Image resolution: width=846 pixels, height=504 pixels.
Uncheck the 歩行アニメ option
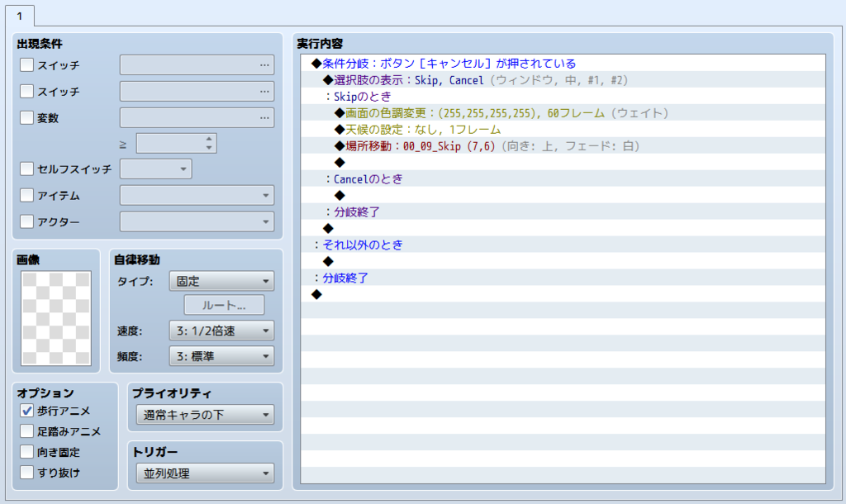(x=26, y=411)
